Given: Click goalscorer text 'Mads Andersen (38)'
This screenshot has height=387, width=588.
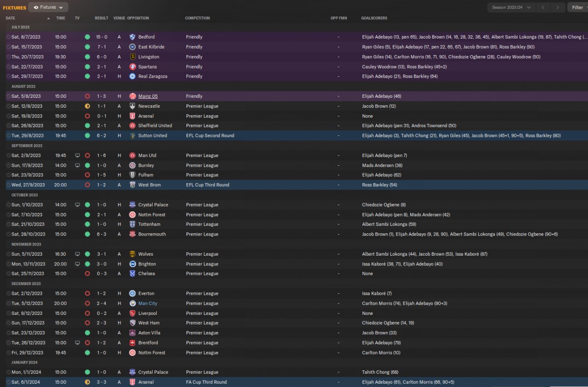Looking at the screenshot, I should tap(382, 165).
